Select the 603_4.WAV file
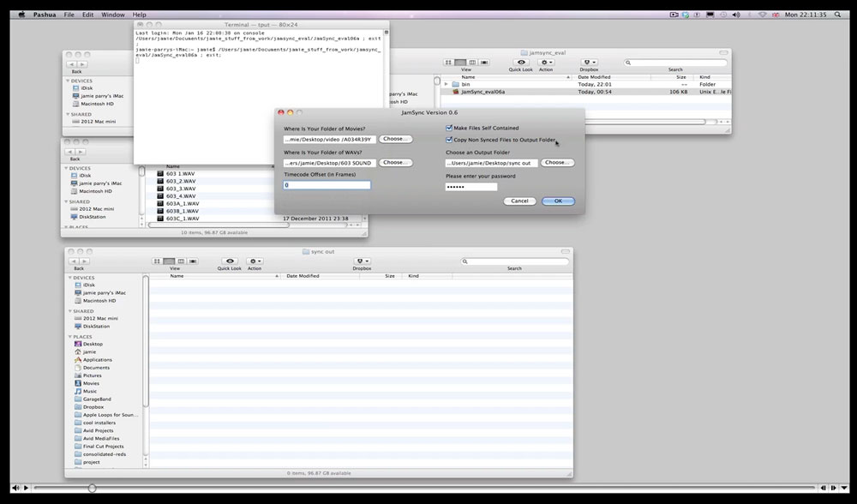 (181, 195)
